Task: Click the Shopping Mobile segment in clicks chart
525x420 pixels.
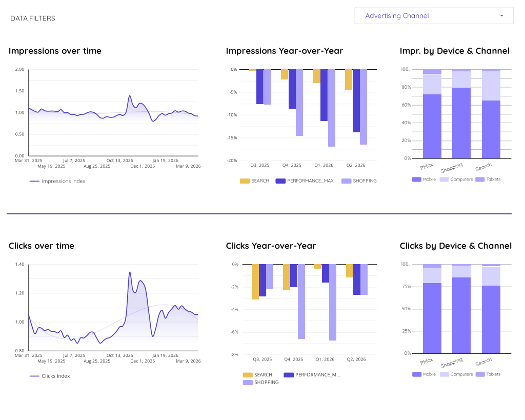Action: tap(461, 315)
